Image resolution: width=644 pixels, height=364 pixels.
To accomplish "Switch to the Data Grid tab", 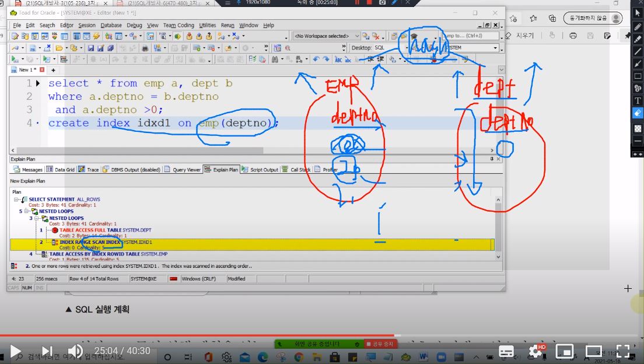I will point(61,169).
